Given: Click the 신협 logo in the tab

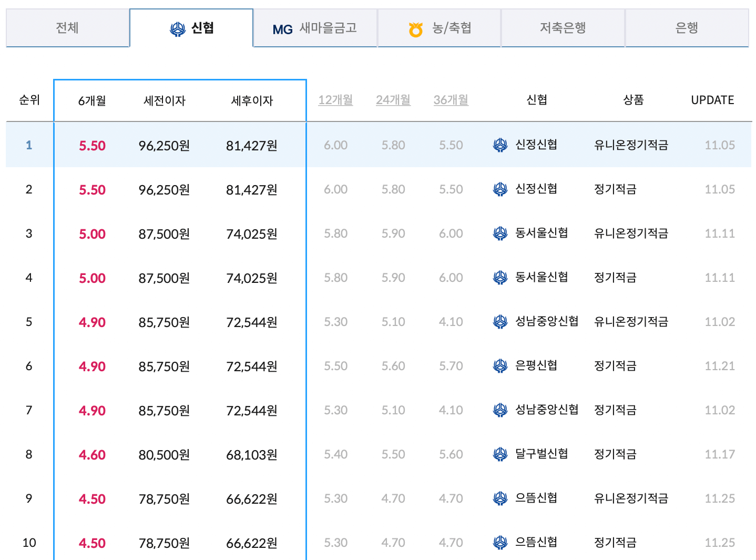Looking at the screenshot, I should (x=178, y=29).
